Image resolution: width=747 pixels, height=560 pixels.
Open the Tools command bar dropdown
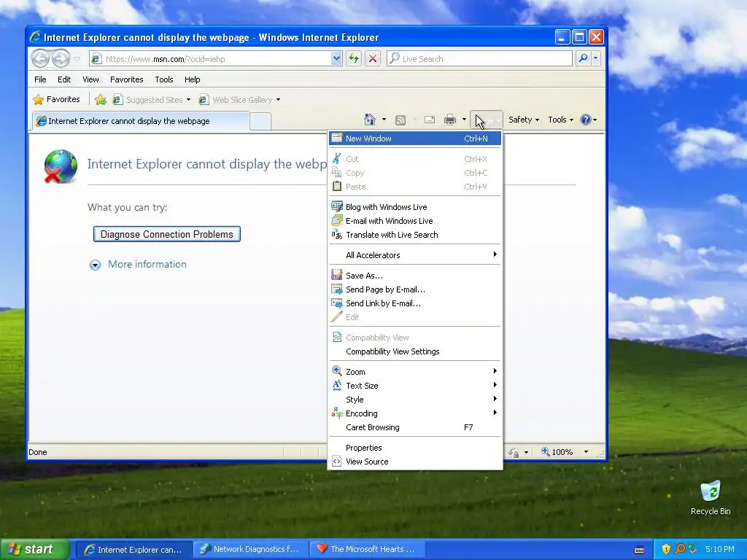[561, 120]
